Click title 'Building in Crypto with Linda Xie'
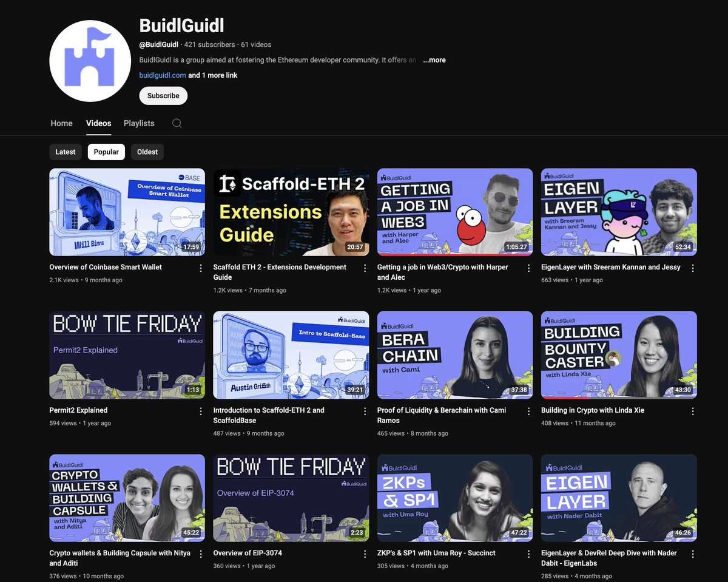728x582 pixels. [593, 410]
